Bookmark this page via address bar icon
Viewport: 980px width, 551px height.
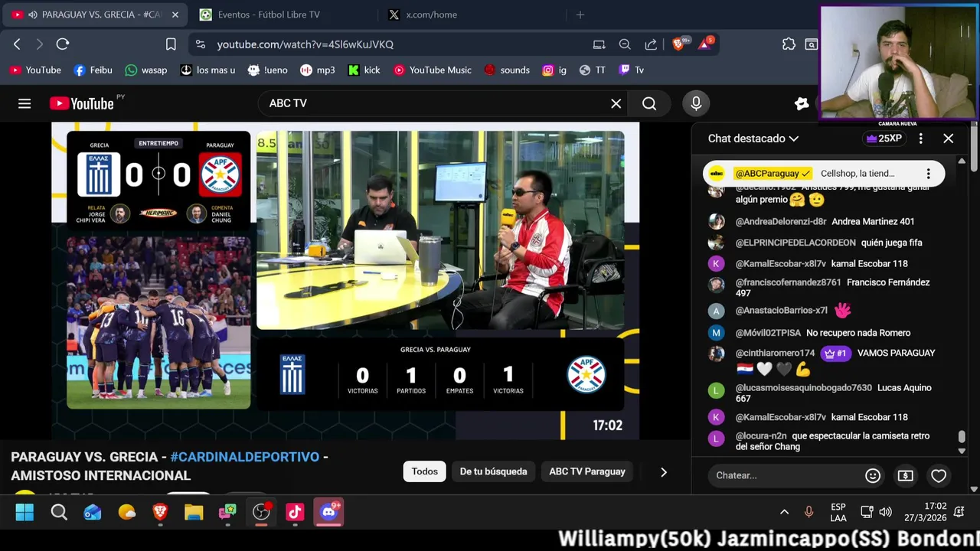click(171, 44)
